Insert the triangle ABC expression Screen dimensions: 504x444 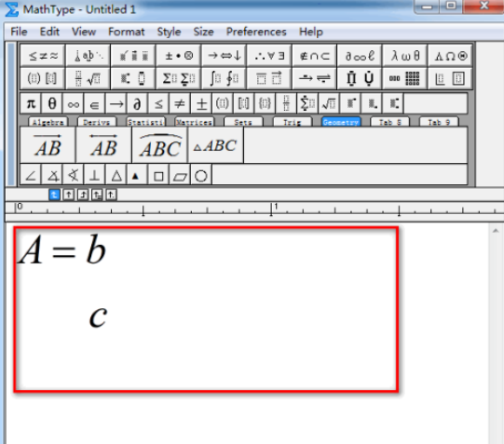click(216, 145)
